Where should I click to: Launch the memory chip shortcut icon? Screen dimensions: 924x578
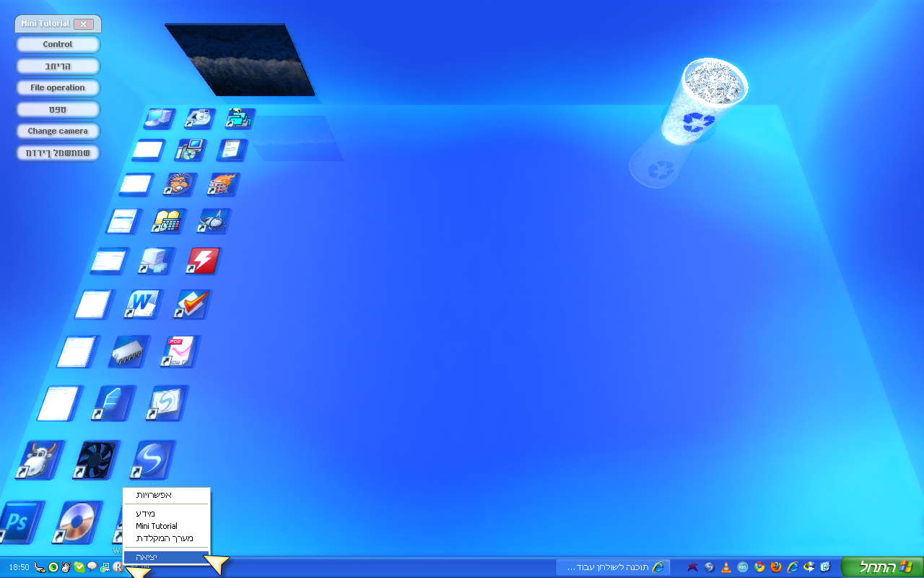point(129,352)
